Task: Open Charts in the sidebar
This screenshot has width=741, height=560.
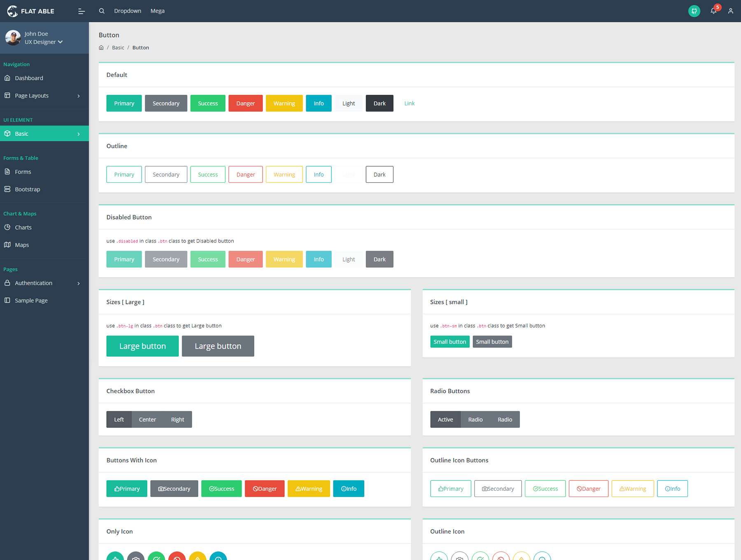Action: [x=23, y=228]
